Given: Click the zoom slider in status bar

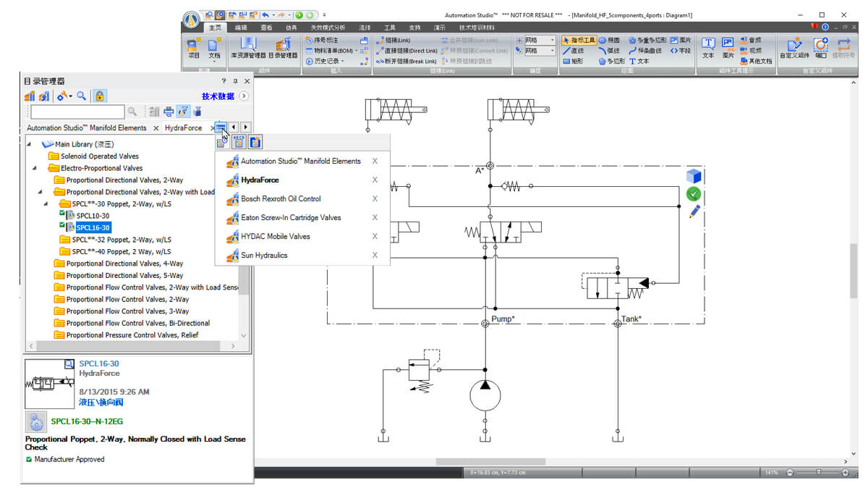Looking at the screenshot, I should tap(818, 473).
